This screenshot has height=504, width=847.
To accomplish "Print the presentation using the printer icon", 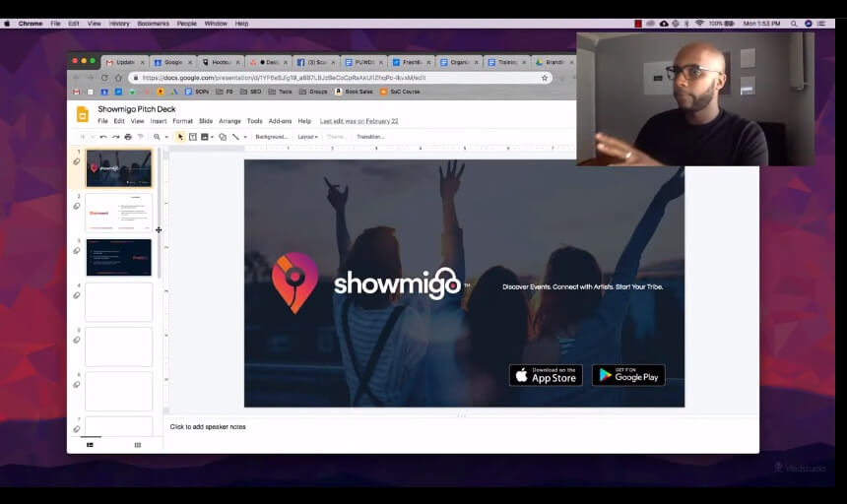I will [128, 137].
